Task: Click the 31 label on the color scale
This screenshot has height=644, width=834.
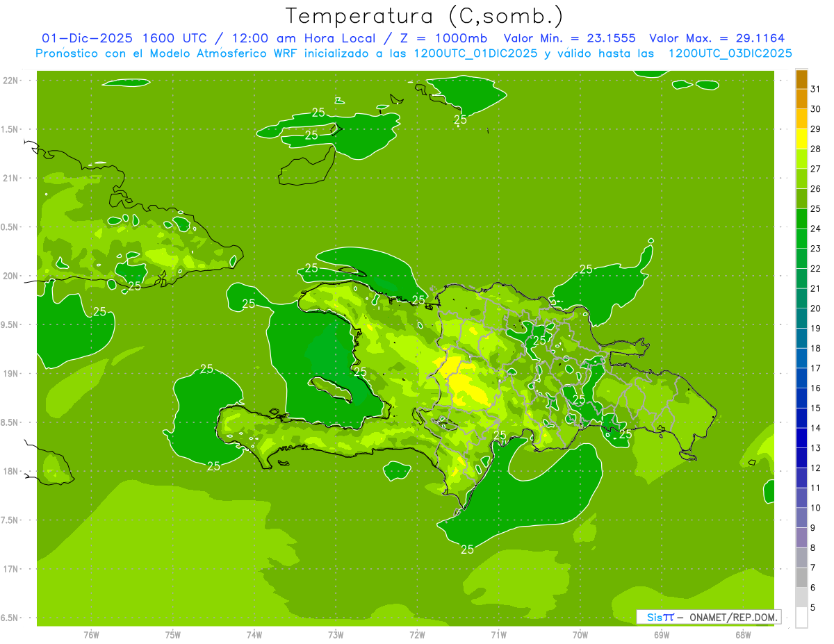Action: tap(815, 89)
